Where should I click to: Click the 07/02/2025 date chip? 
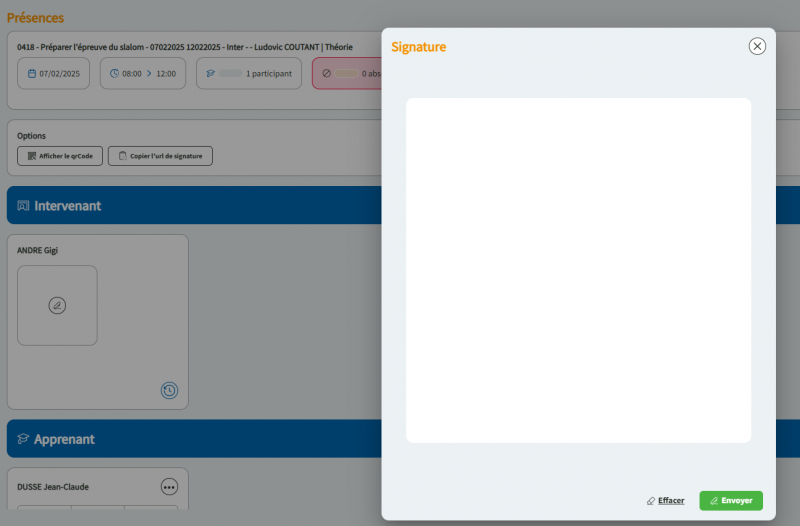pyautogui.click(x=54, y=73)
